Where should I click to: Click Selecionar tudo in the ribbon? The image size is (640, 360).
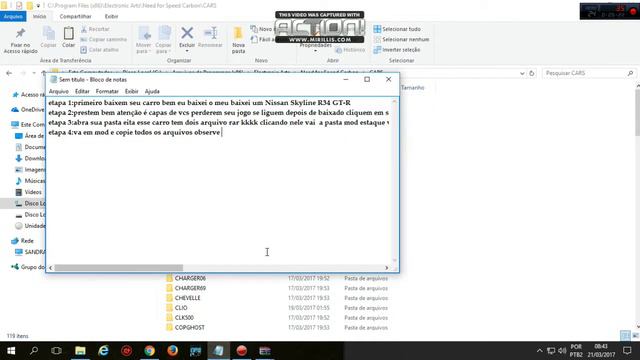coord(397,29)
